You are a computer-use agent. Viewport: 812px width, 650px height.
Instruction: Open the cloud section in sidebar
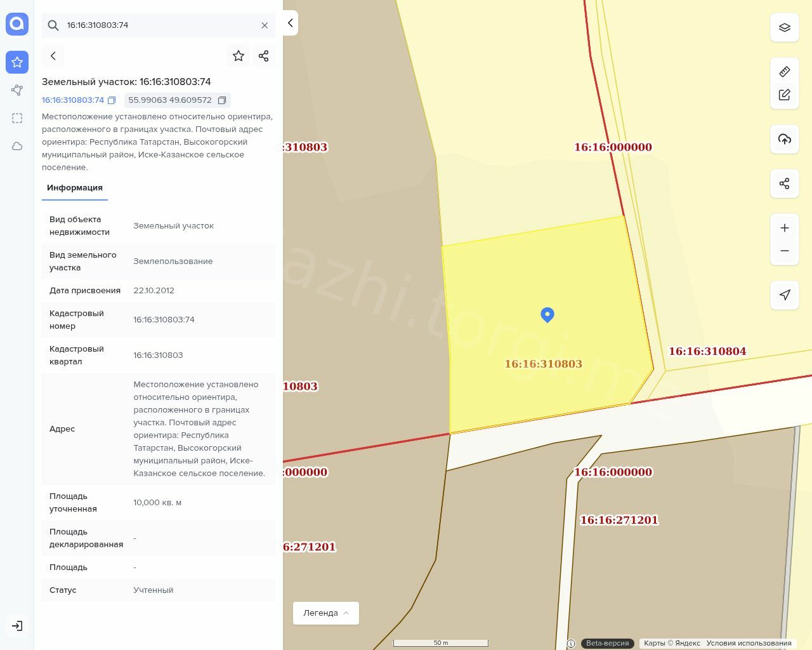[17, 146]
